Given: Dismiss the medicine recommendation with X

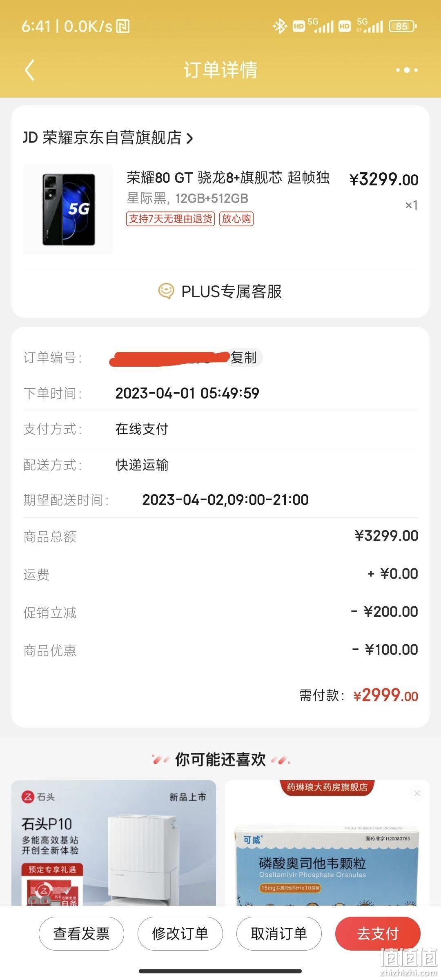Looking at the screenshot, I should tap(417, 793).
